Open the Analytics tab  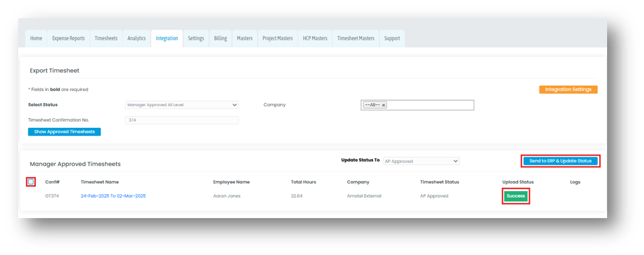(136, 39)
